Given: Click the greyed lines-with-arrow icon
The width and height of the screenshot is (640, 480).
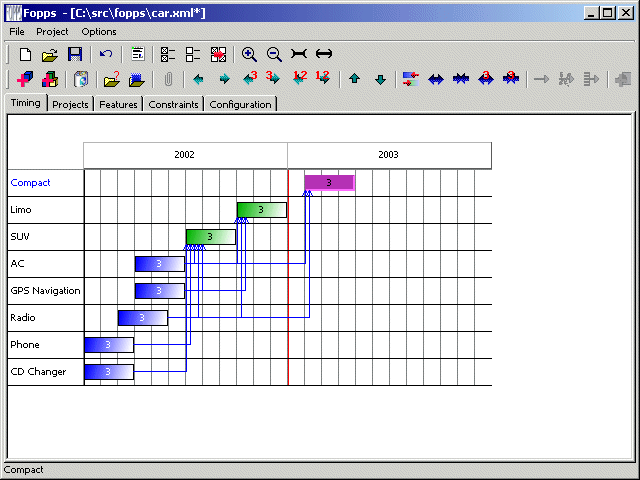Looking at the screenshot, I should coord(591,79).
